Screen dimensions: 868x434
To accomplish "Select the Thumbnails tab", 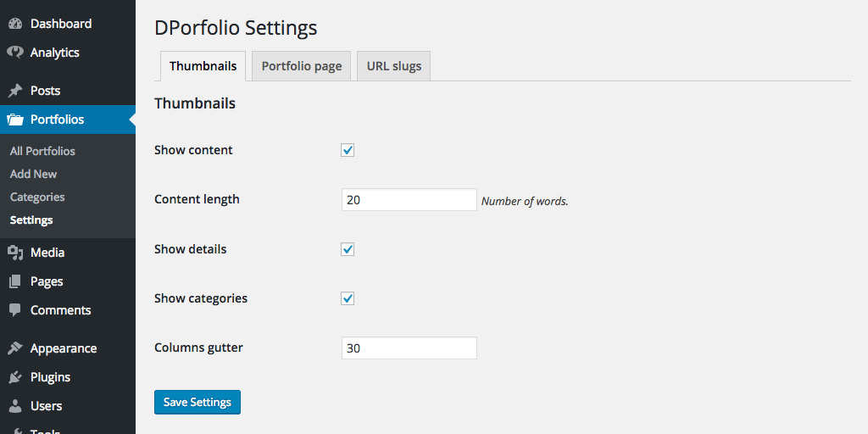I will tap(203, 66).
